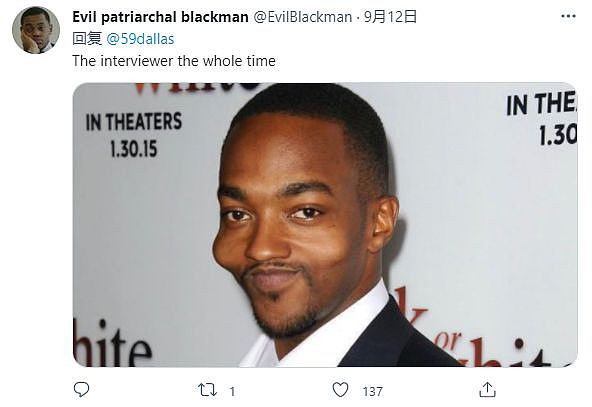The image size is (592, 407).
Task: Click the @EvilBlackman handle
Action: [302, 17]
